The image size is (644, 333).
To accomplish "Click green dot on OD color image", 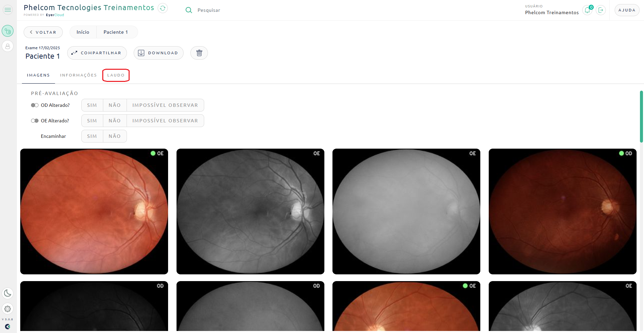I will point(621,153).
